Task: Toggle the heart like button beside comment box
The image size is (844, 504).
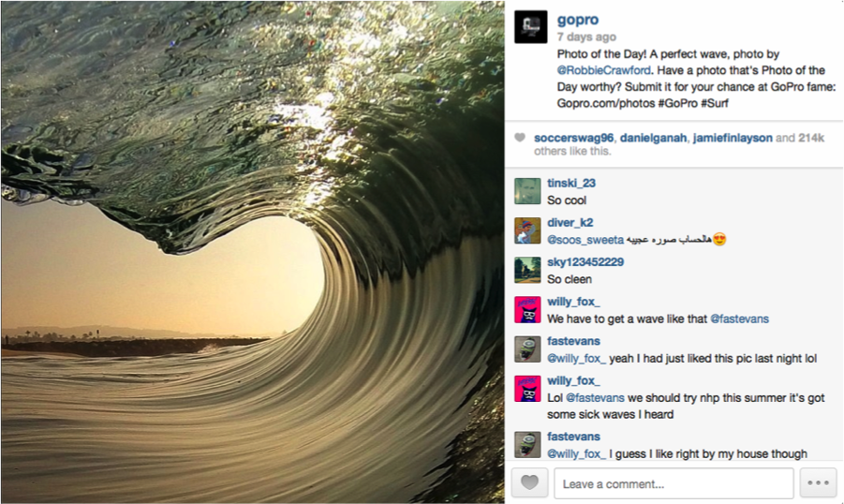Action: click(529, 482)
